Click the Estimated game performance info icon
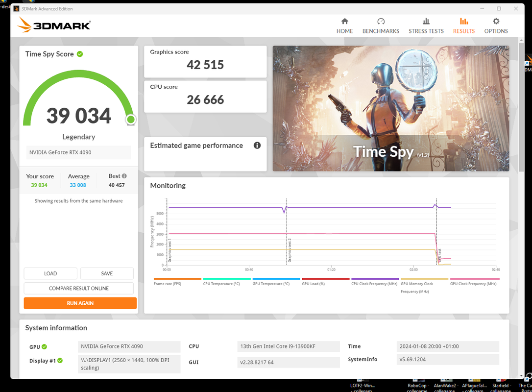The height and width of the screenshot is (392, 532). [x=257, y=145]
